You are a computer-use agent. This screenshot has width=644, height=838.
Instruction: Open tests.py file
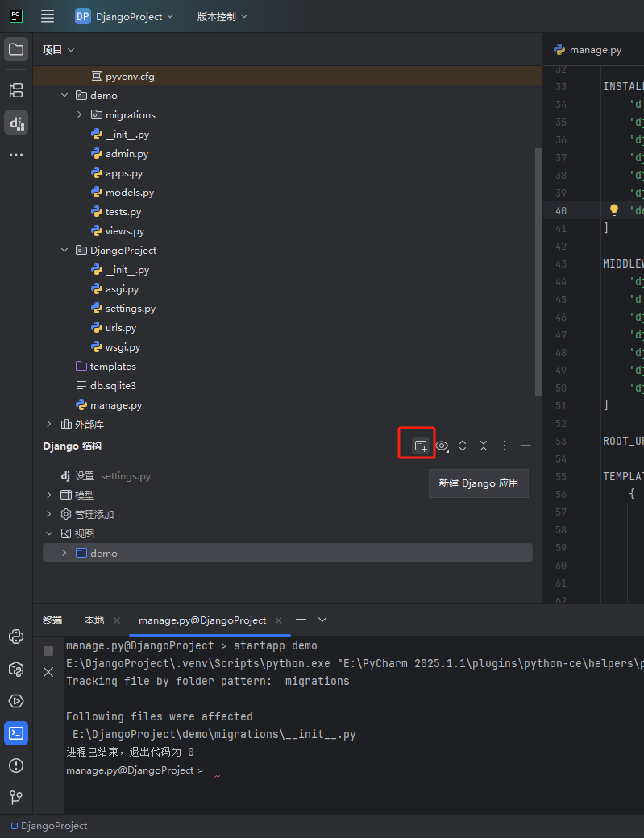[x=123, y=212]
